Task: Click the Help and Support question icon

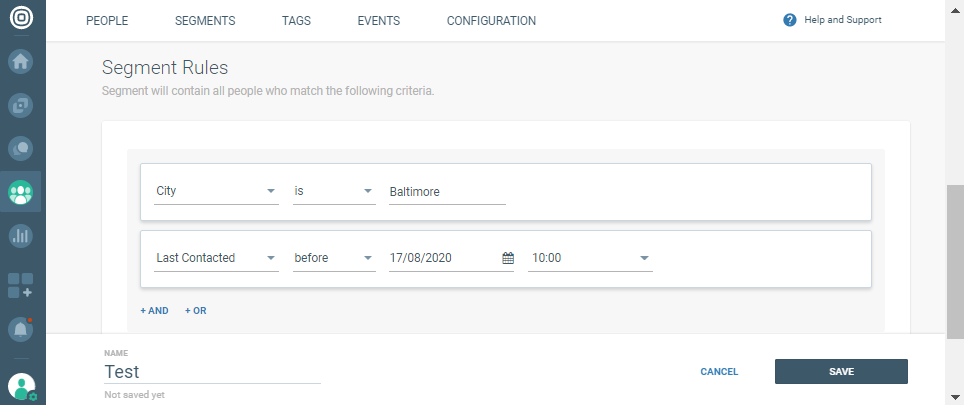Action: coord(790,20)
